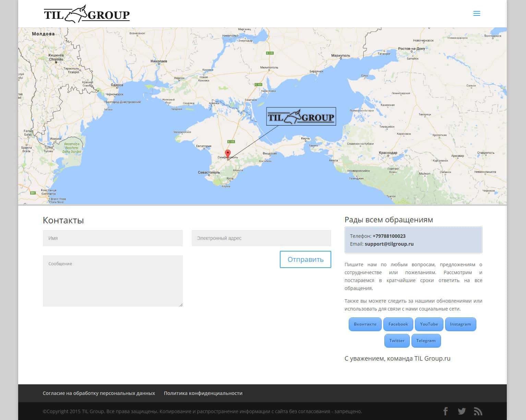Open Политика конфиденциальности link

[203, 393]
